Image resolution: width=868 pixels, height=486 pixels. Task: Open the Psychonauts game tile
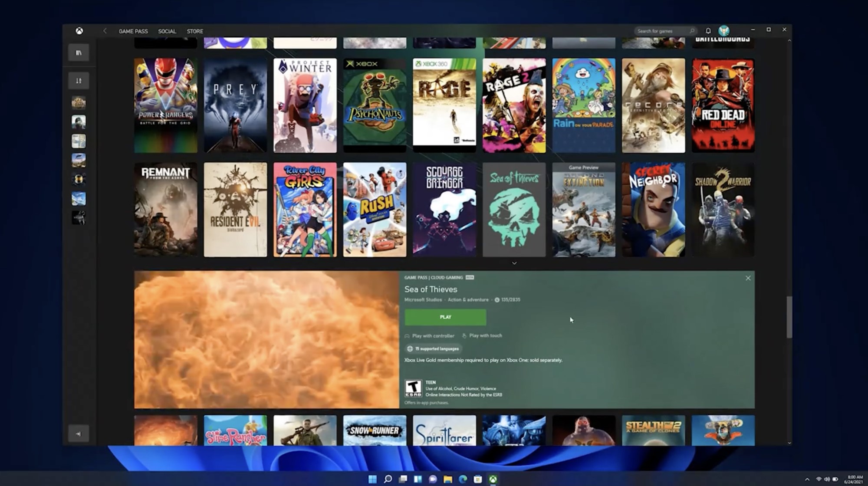(x=375, y=105)
